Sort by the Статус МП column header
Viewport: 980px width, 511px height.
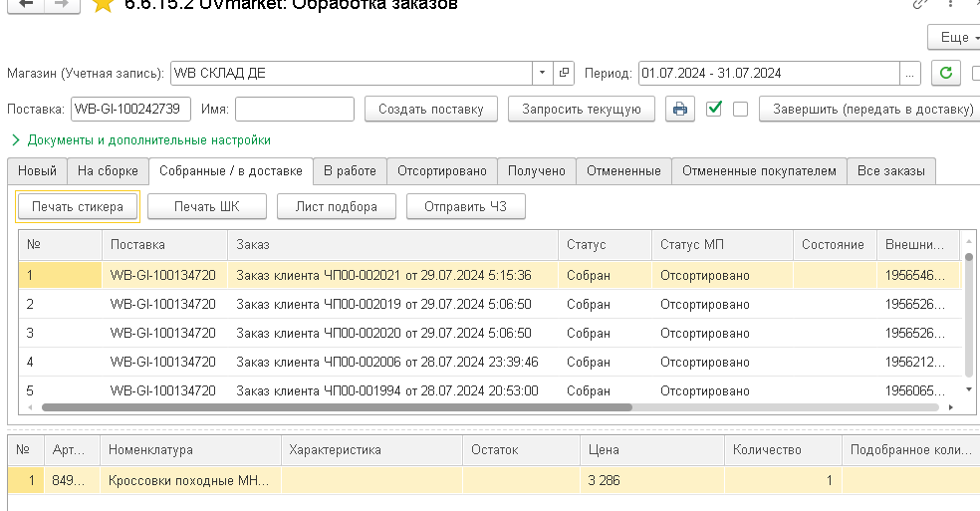[722, 245]
